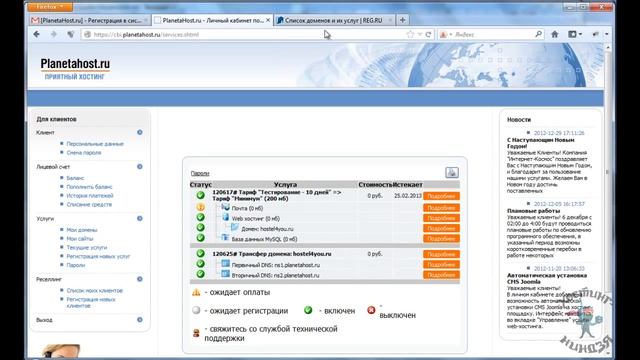Open the История платежей link
The height and width of the screenshot is (360, 640).
pos(90,196)
